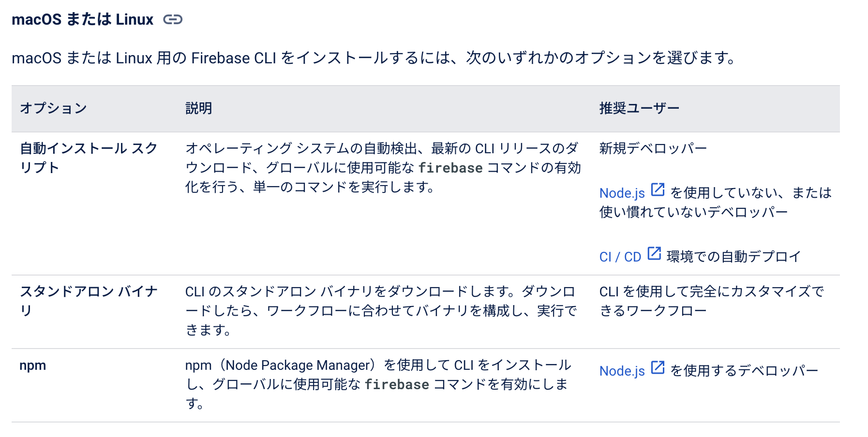Click the standalone binary description text
The image size is (868, 437).
(381, 310)
